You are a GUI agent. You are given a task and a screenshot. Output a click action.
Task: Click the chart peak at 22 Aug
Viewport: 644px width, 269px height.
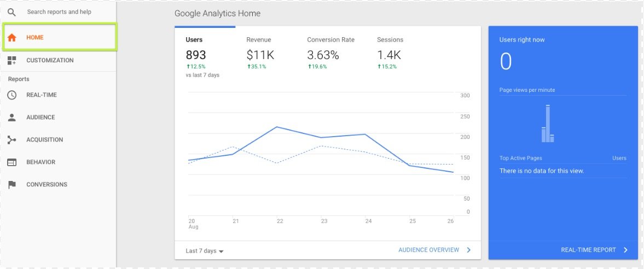tap(277, 127)
